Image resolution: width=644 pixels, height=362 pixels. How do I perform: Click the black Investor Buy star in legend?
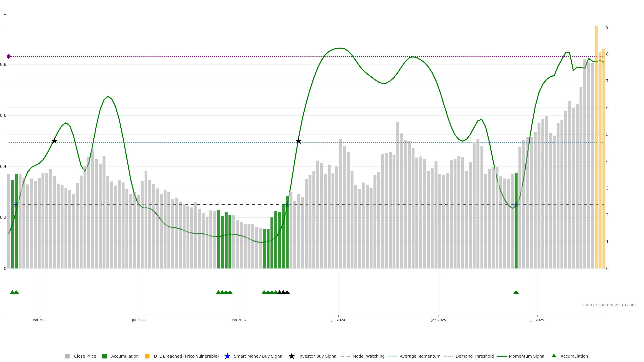(x=291, y=356)
